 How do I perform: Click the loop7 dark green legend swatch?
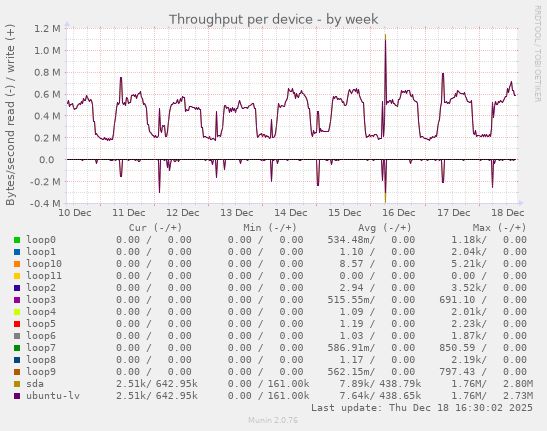click(x=17, y=348)
